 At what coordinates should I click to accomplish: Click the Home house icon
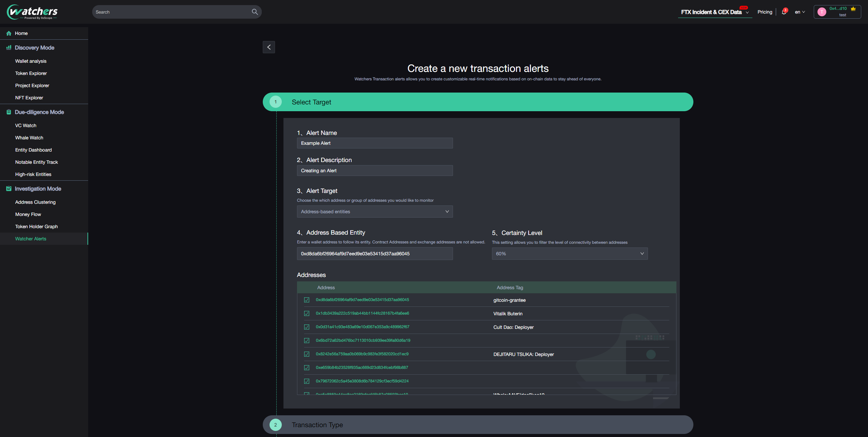9,33
